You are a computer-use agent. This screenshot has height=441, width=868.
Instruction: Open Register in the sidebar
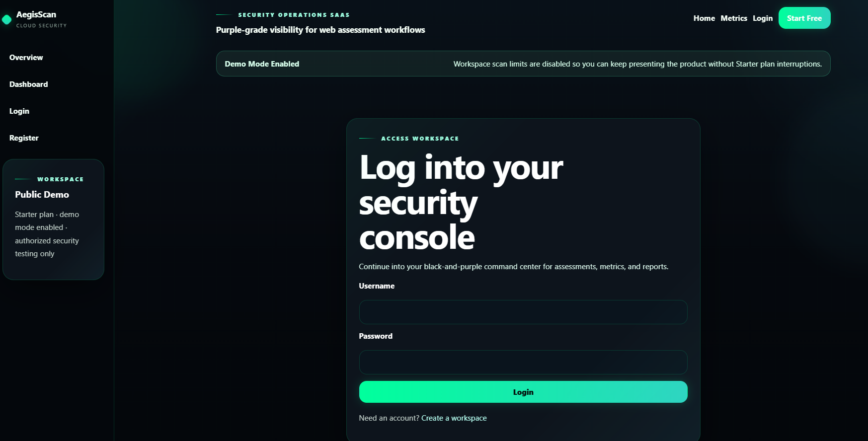[24, 138]
